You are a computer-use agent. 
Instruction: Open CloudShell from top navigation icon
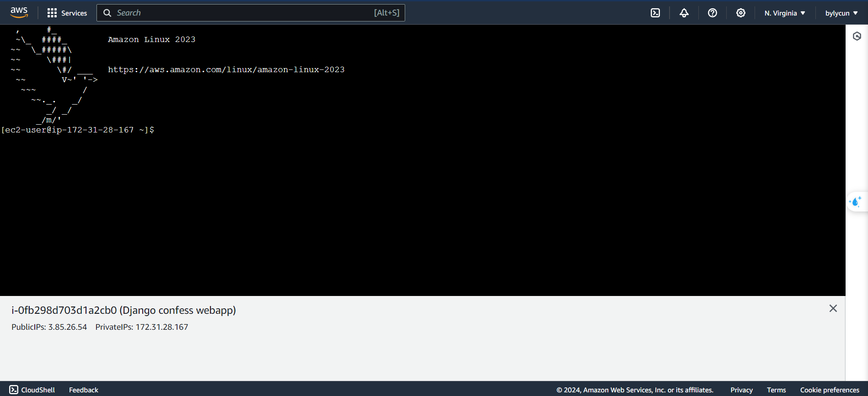655,13
